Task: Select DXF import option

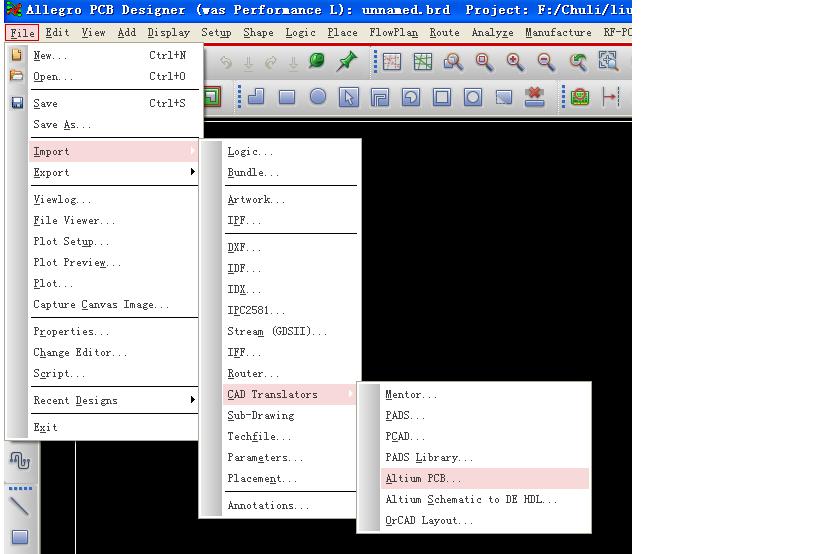Action: (x=289, y=247)
